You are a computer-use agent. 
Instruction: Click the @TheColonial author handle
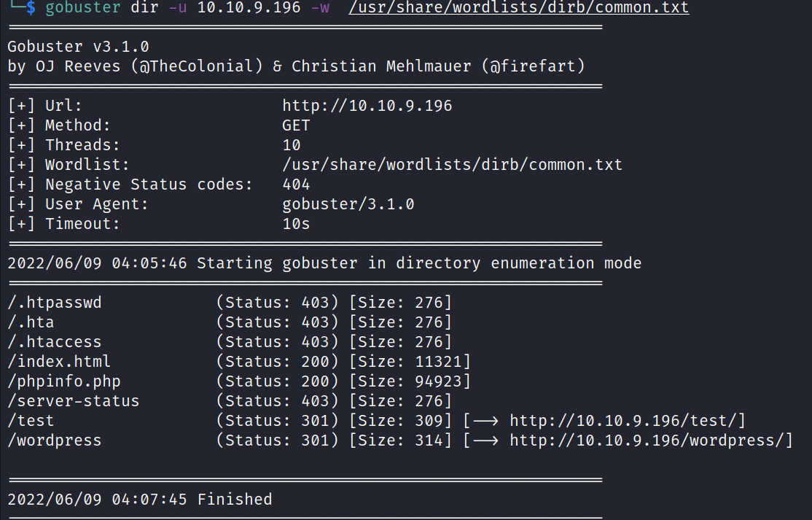tap(206, 66)
